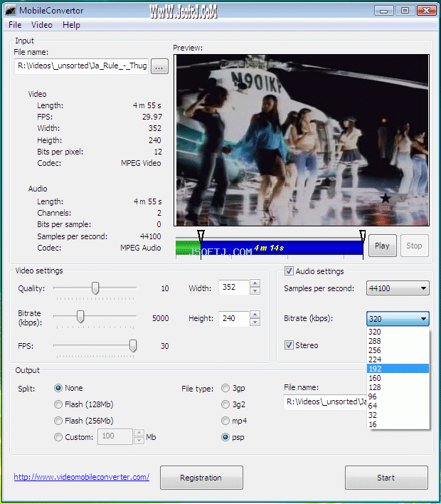Browse for input file with ellipsis button
The height and width of the screenshot is (504, 441).
[159, 66]
